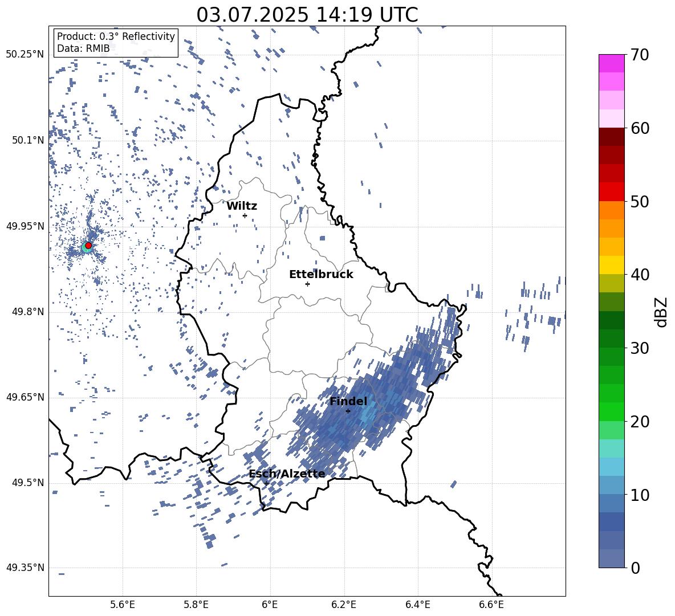Image resolution: width=675 pixels, height=616 pixels.
Task: Click the Wiltz city label
Action: point(242,206)
